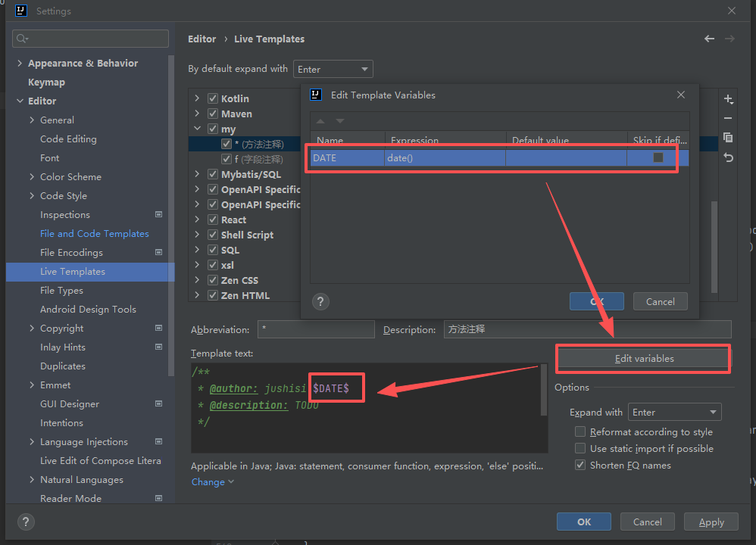The width and height of the screenshot is (756, 545).
Task: Enable Reformat according to style
Action: (580, 431)
